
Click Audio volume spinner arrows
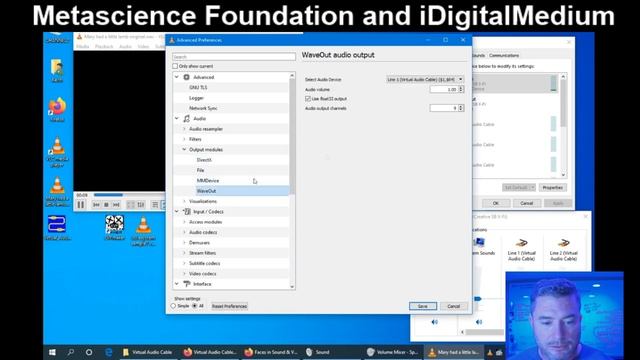[x=461, y=89]
